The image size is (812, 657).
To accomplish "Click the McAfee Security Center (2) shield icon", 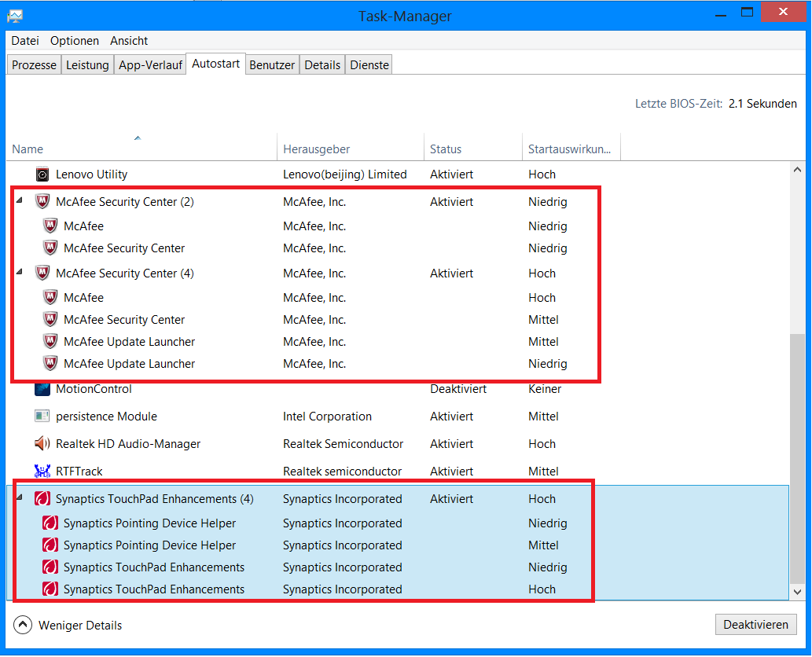I will coord(42,201).
